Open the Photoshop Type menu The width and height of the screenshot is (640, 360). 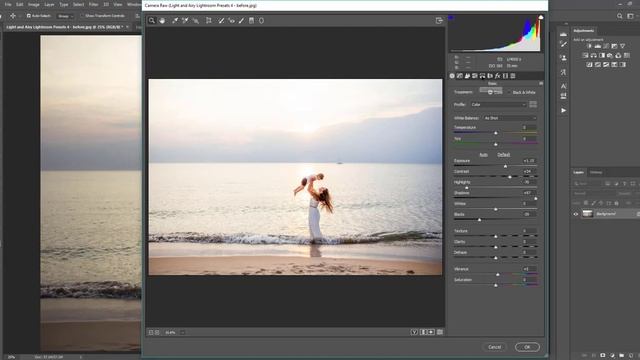point(64,4)
